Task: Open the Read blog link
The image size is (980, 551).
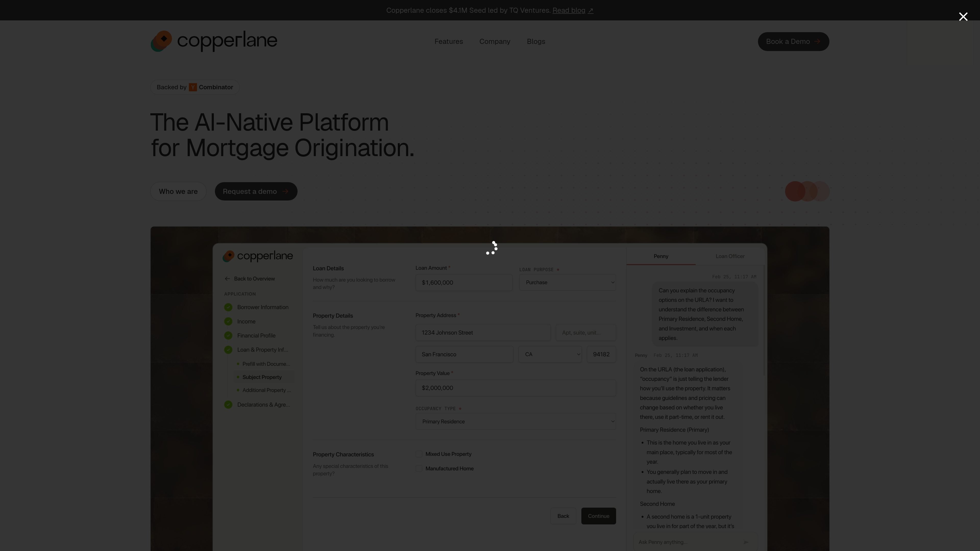Action: (x=569, y=10)
